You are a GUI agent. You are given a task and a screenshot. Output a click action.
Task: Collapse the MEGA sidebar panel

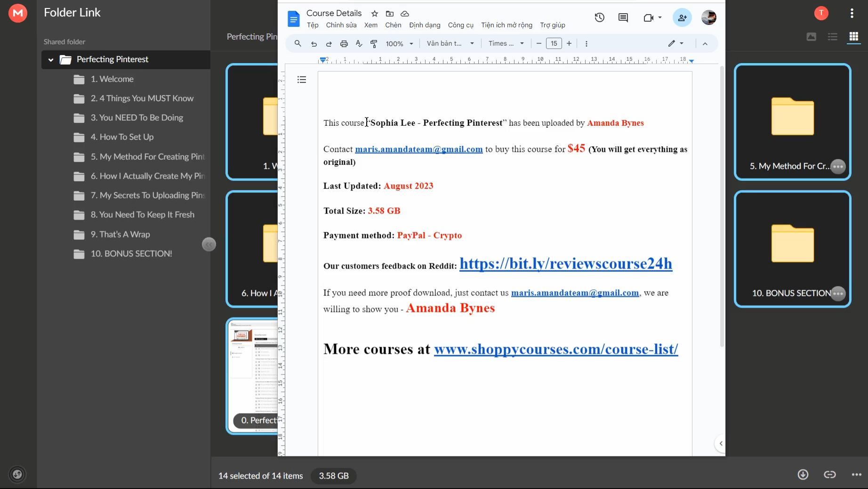click(x=209, y=244)
